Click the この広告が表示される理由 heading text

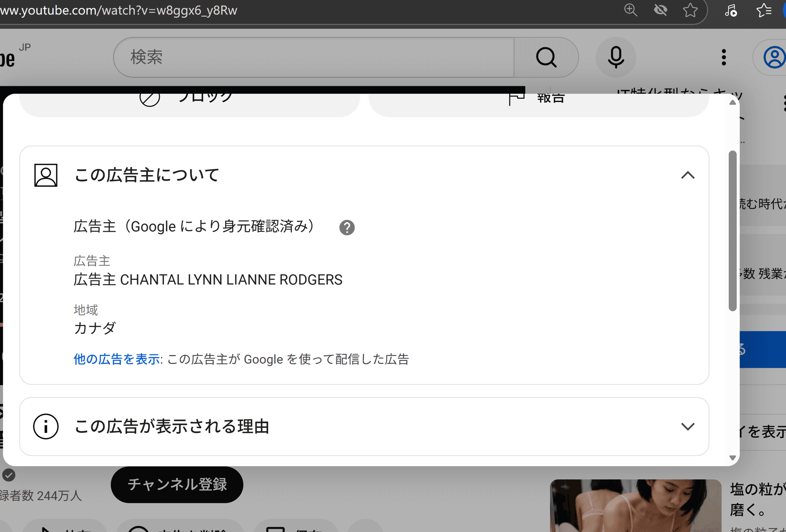click(172, 426)
